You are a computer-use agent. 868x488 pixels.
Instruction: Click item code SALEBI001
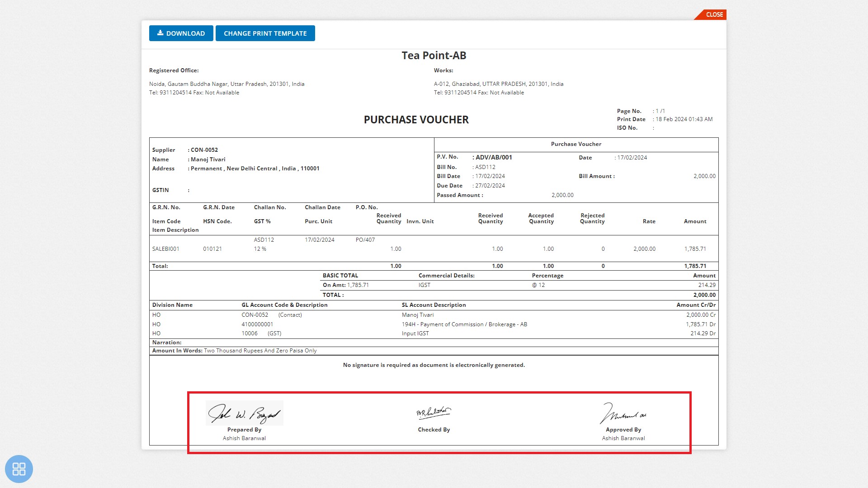pyautogui.click(x=166, y=249)
